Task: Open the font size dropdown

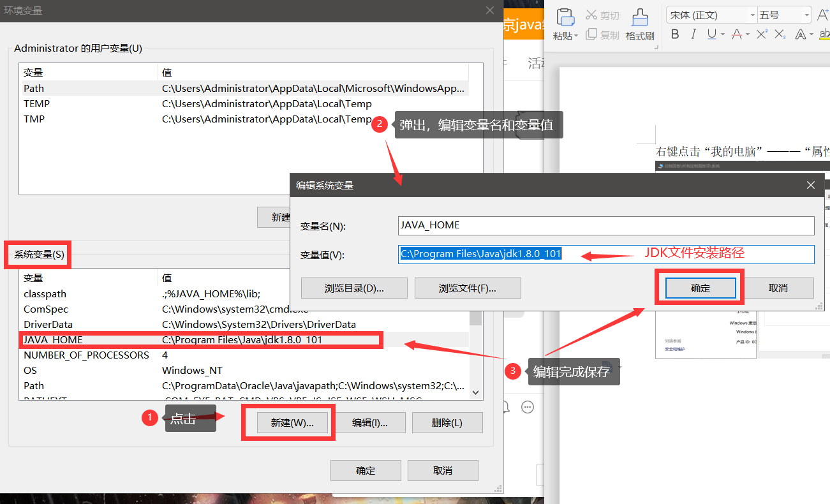Action: 806,14
